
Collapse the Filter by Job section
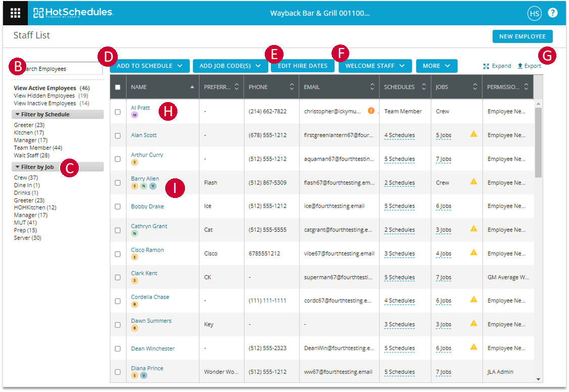(x=18, y=167)
